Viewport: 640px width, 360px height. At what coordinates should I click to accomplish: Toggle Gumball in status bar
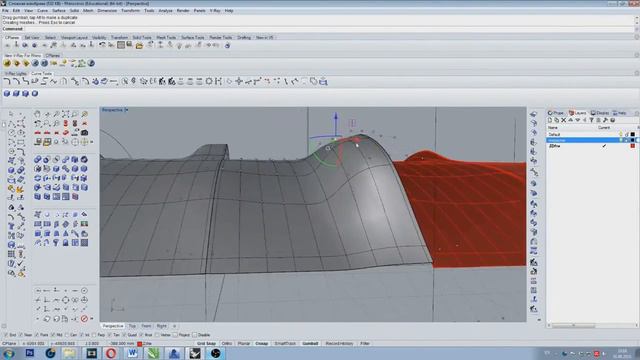[x=310, y=344]
